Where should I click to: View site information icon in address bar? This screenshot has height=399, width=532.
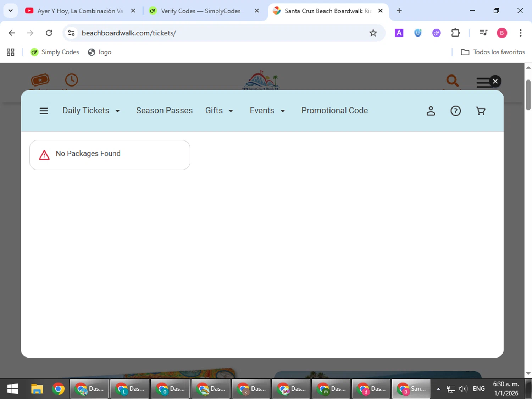71,33
